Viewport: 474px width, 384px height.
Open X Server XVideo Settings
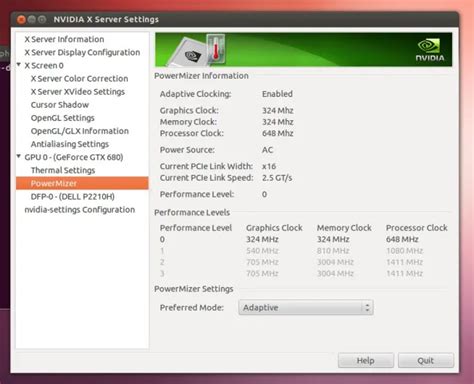coord(78,92)
